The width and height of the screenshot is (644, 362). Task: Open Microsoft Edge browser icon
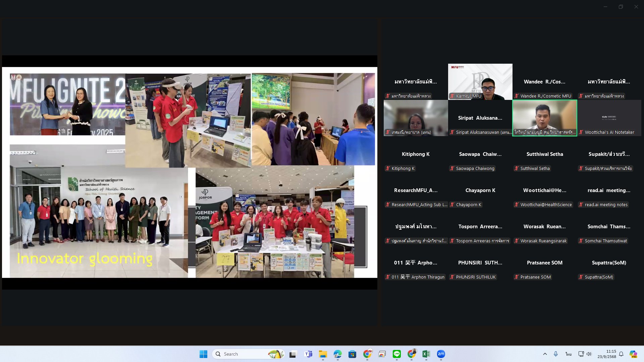pos(337,354)
